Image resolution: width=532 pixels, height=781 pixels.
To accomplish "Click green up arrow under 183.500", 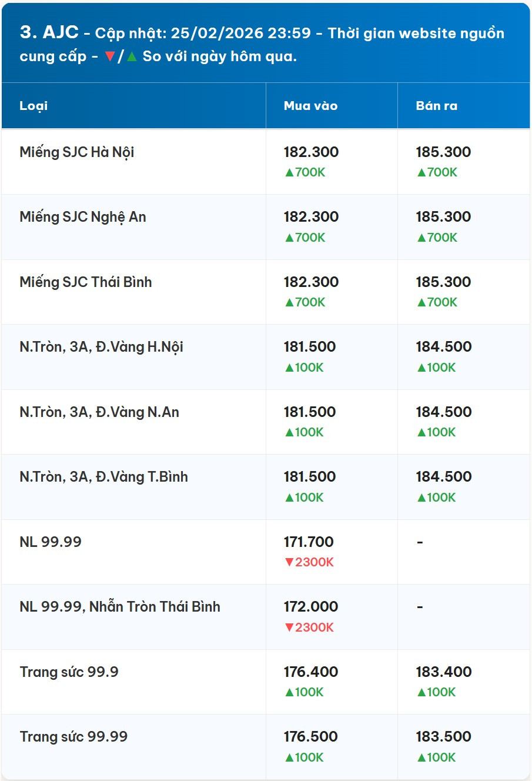I will (x=421, y=758).
